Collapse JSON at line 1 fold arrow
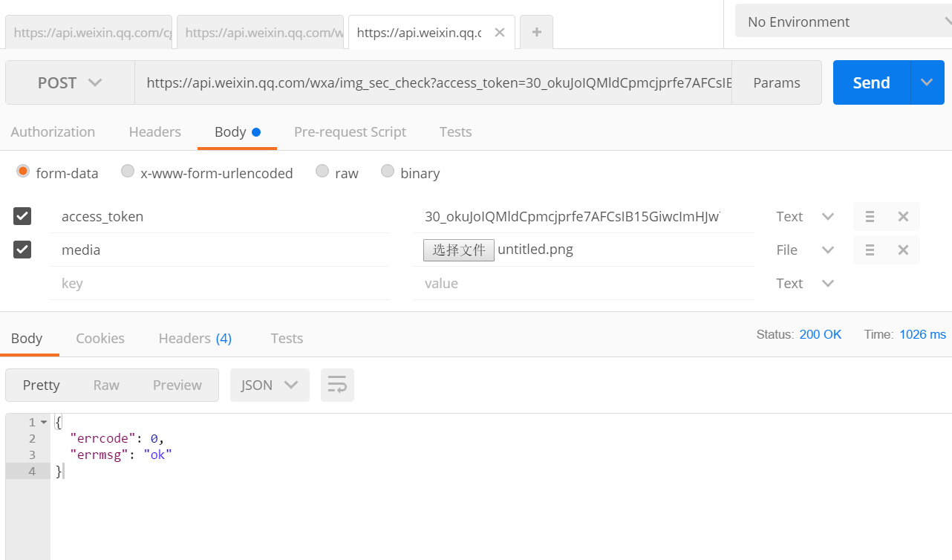 [x=44, y=422]
